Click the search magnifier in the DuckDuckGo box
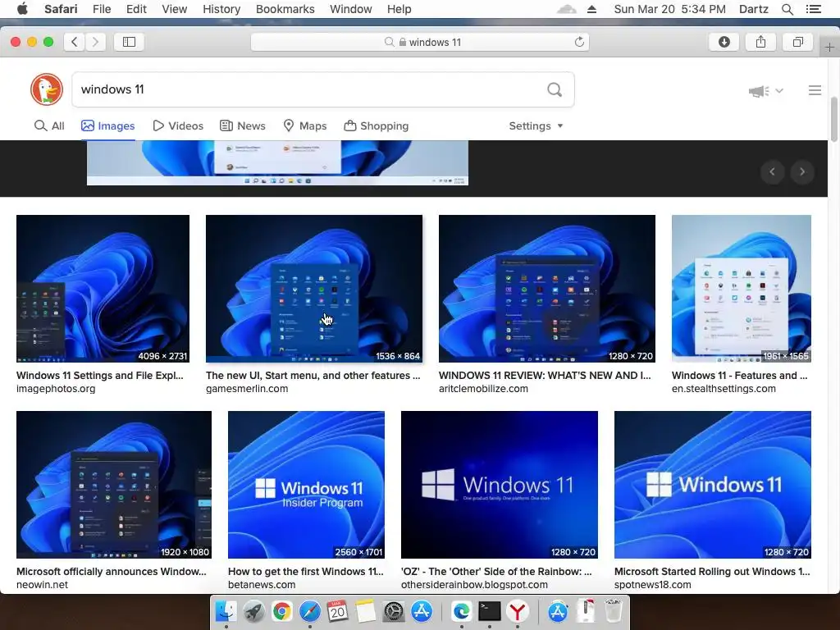The width and height of the screenshot is (840, 630). 555,89
